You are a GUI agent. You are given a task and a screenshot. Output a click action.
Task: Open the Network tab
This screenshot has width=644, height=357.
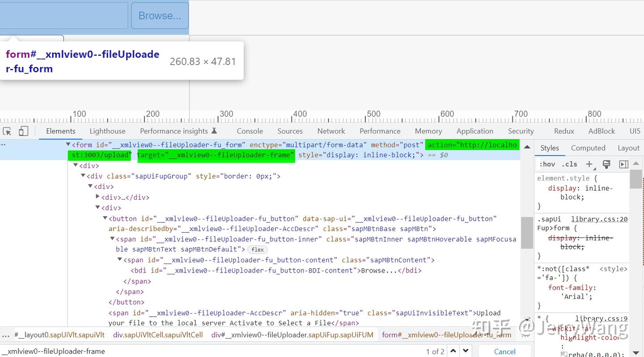[331, 131]
